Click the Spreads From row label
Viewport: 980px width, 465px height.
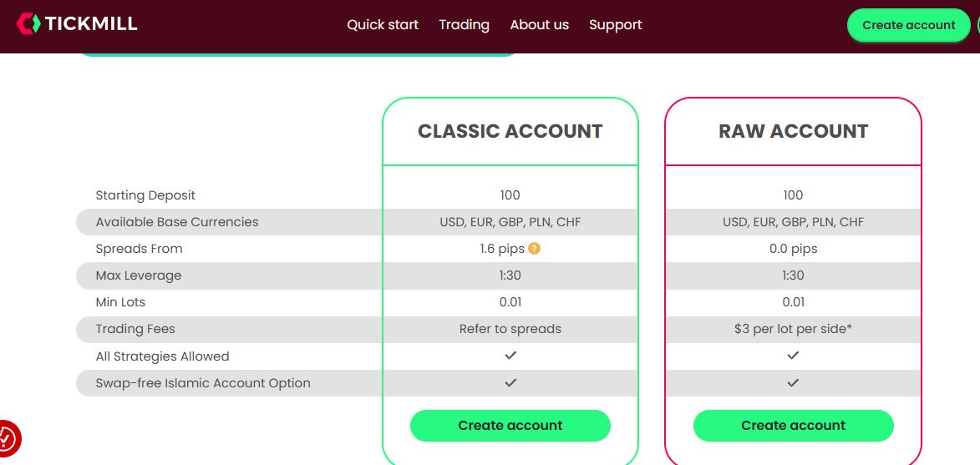point(139,249)
